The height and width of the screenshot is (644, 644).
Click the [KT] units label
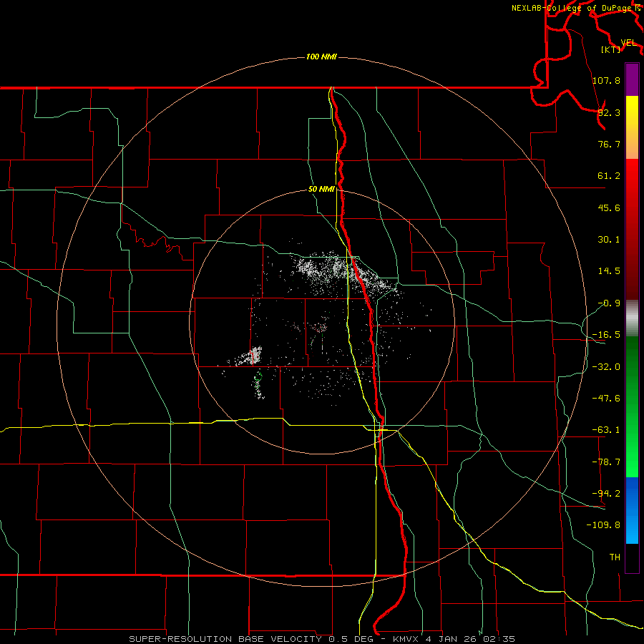[x=611, y=49]
